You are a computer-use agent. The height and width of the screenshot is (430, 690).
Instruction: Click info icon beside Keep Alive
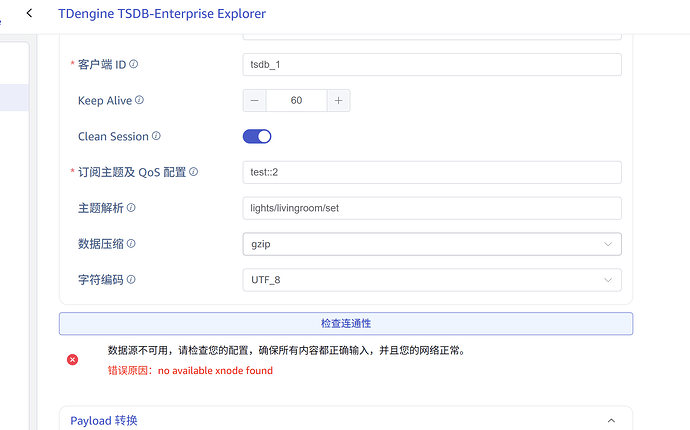click(x=139, y=100)
